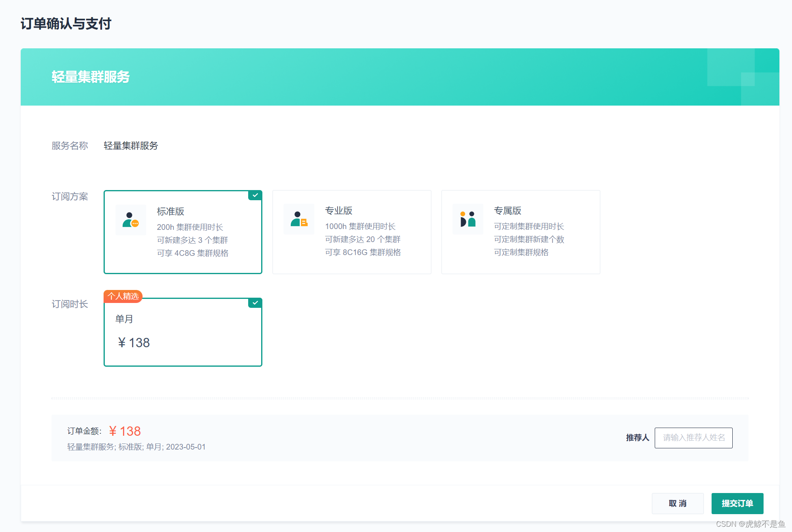Click the 标准版 plan title text
The width and height of the screenshot is (792, 532).
click(x=171, y=212)
